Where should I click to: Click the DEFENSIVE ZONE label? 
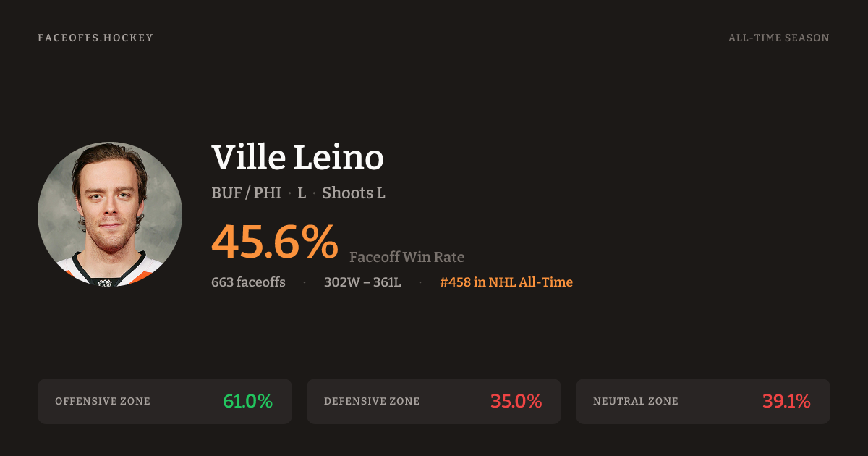pyautogui.click(x=372, y=401)
